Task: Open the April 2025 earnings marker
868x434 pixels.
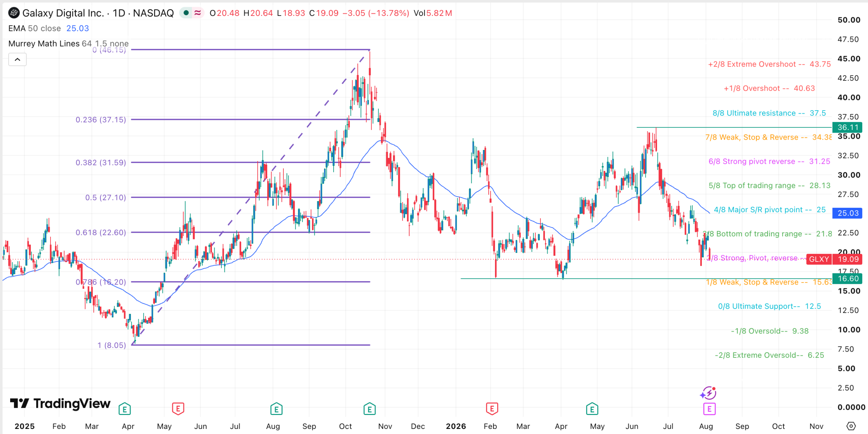Action: (x=124, y=409)
